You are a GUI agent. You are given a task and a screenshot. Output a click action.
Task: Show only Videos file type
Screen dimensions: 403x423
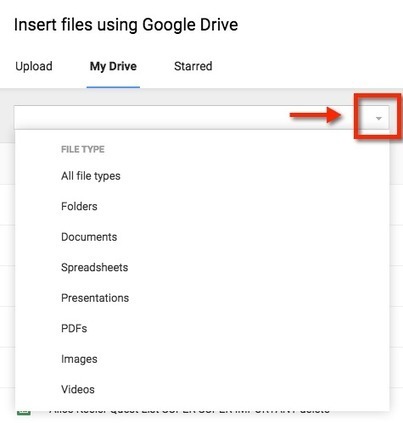point(78,389)
